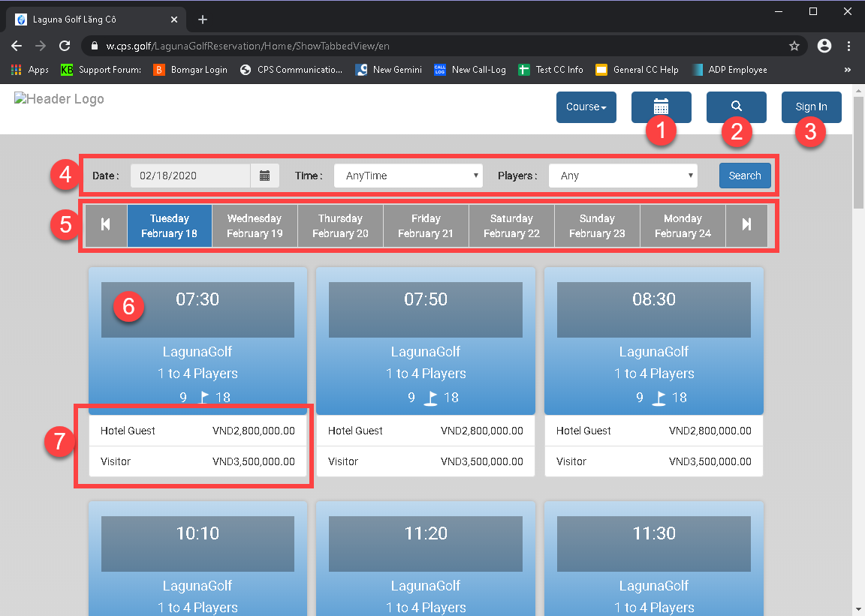Bookmark this page with the star icon
The height and width of the screenshot is (616, 865).
point(794,46)
